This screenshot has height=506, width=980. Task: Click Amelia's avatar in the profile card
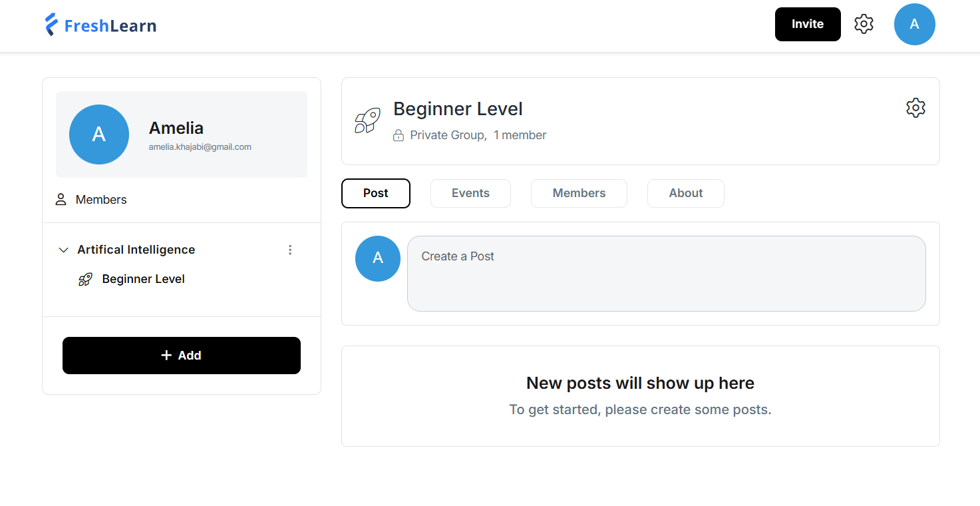(x=98, y=134)
